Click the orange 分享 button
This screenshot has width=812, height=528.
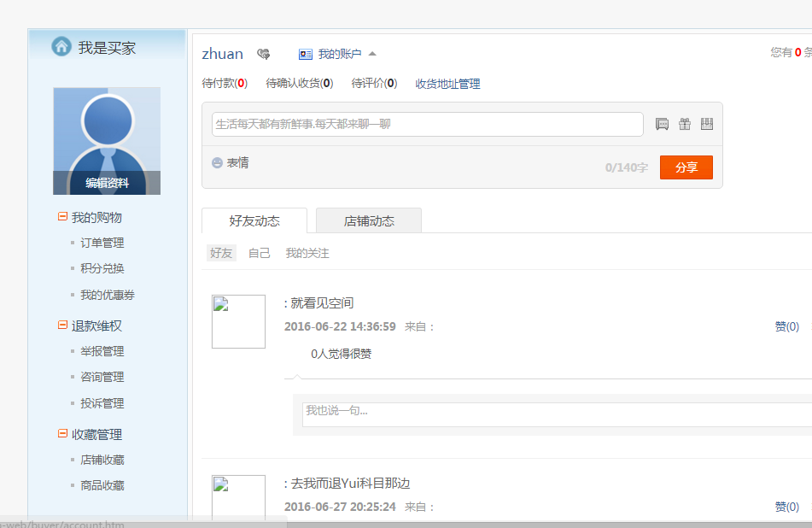[686, 167]
